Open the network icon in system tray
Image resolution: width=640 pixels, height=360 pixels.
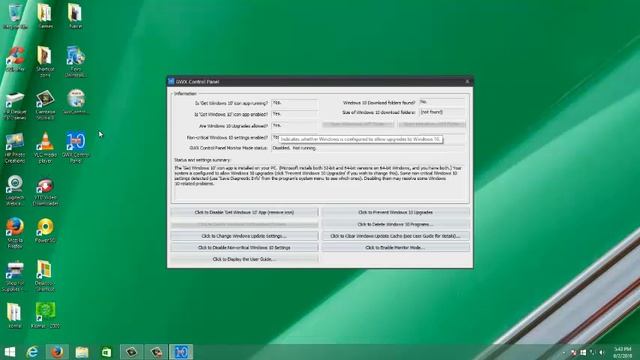pyautogui.click(x=592, y=352)
